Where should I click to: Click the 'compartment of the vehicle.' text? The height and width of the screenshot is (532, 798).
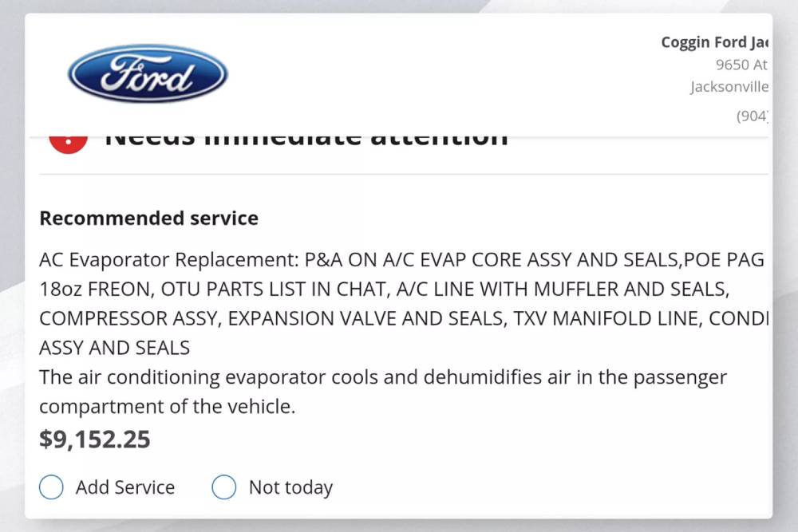(x=168, y=406)
